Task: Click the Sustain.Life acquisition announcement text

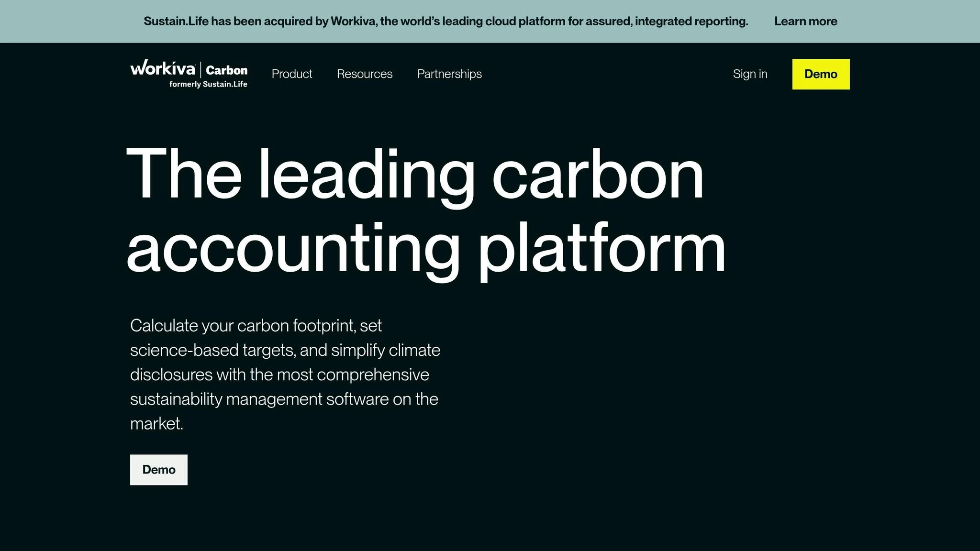Action: point(446,22)
